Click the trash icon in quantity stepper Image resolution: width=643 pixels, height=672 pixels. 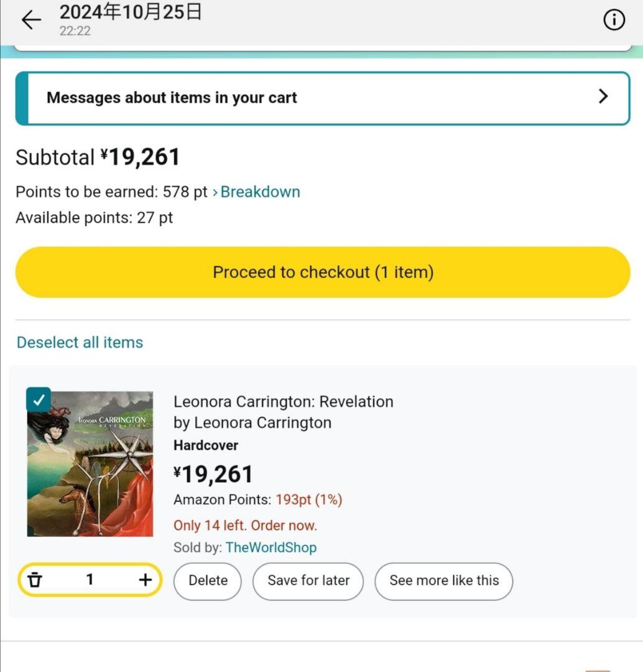click(35, 580)
